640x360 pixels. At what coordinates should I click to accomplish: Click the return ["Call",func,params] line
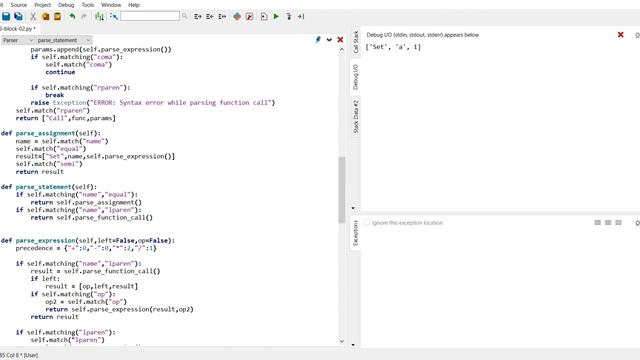pyautogui.click(x=65, y=118)
